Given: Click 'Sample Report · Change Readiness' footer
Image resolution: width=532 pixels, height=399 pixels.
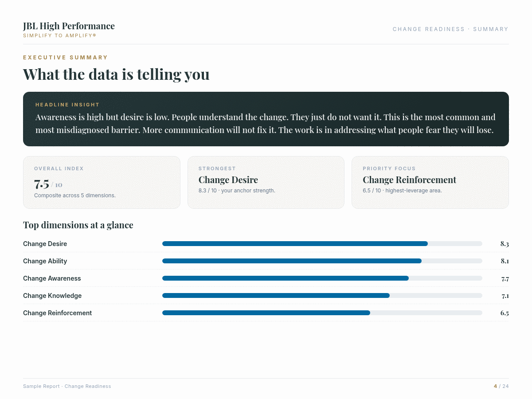Looking at the screenshot, I should point(67,387).
